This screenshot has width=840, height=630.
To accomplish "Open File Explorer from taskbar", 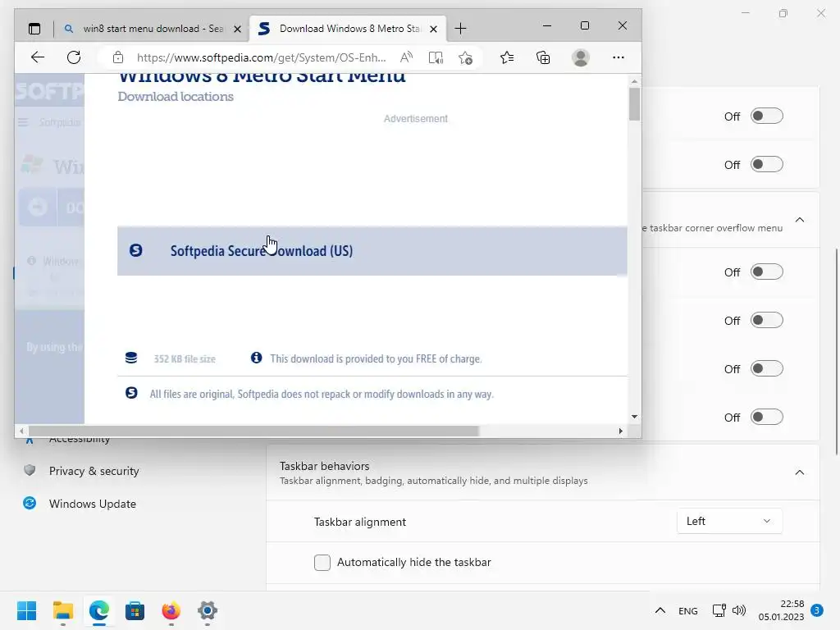I will pyautogui.click(x=63, y=610).
